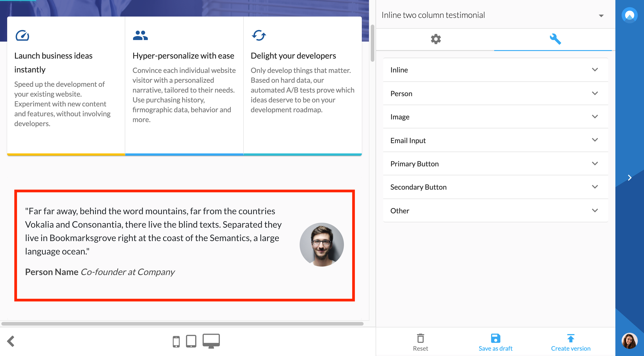Click the horizontal scrollbar below the preview
The height and width of the screenshot is (356, 644).
point(182,324)
